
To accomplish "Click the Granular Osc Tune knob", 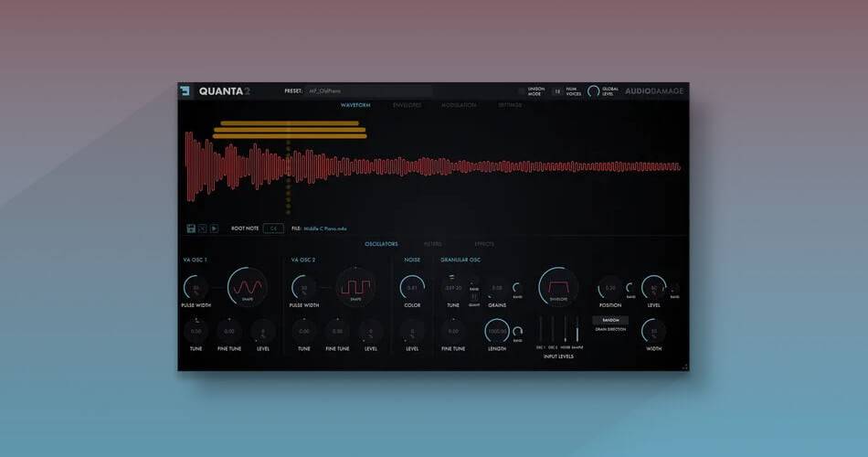I will tap(453, 288).
